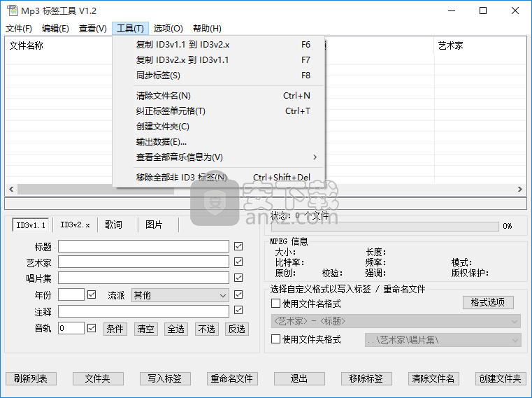Click the 文件名称 column header
Screen dimensions: 532x398
[x=27, y=45]
